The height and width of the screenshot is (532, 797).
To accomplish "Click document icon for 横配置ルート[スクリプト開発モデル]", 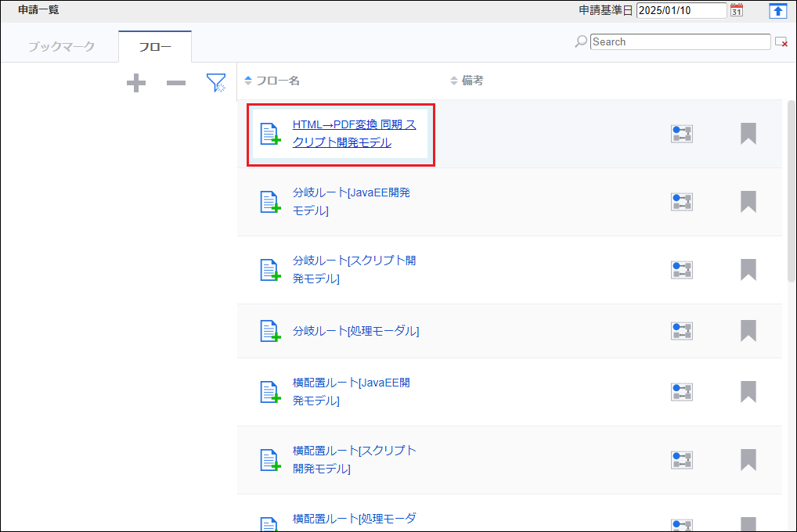I will [270, 460].
